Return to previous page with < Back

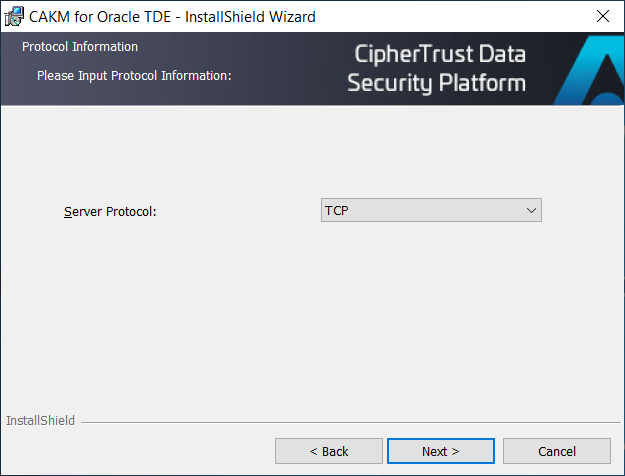(329, 451)
